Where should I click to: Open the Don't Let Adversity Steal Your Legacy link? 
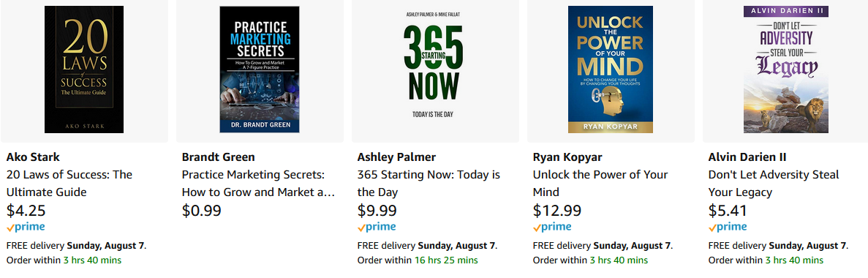pyautogui.click(x=774, y=184)
